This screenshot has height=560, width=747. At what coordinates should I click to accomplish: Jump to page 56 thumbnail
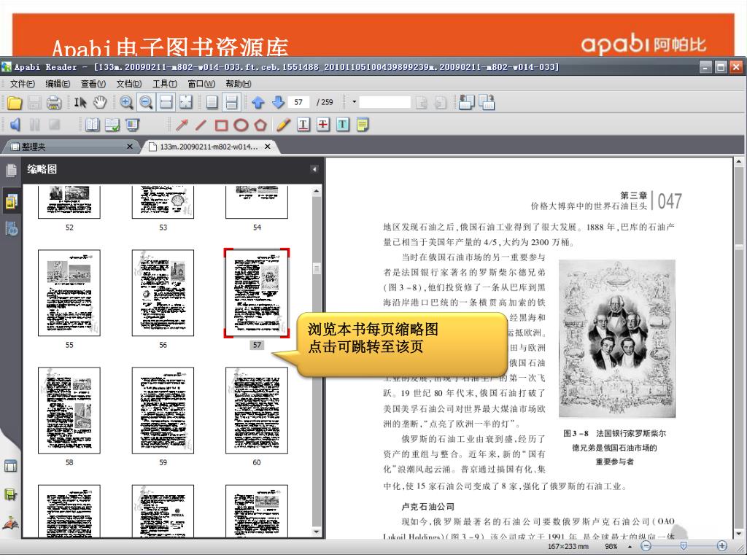(x=163, y=293)
